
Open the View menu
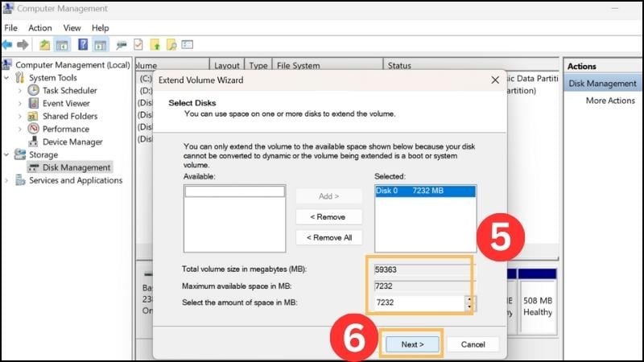click(x=72, y=28)
